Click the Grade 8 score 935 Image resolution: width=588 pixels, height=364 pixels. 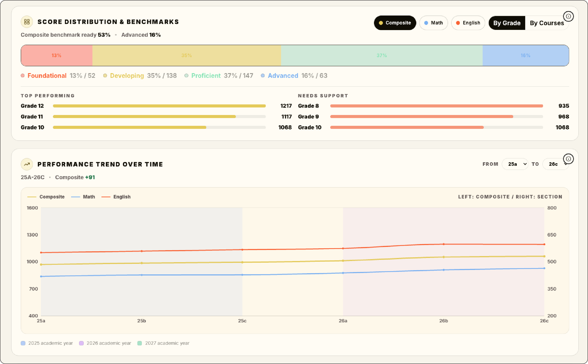pos(564,106)
